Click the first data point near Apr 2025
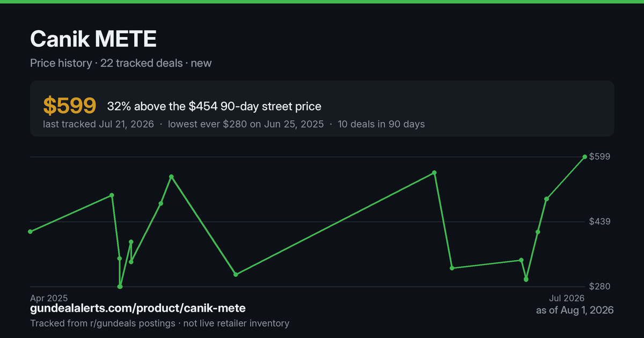This screenshot has width=644, height=338. click(30, 232)
